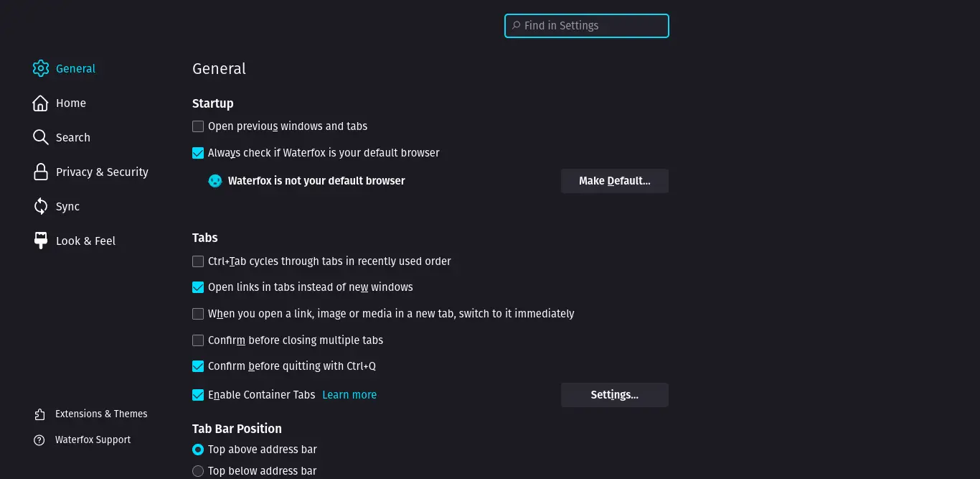Click the Privacy & Security lock icon

41,172
